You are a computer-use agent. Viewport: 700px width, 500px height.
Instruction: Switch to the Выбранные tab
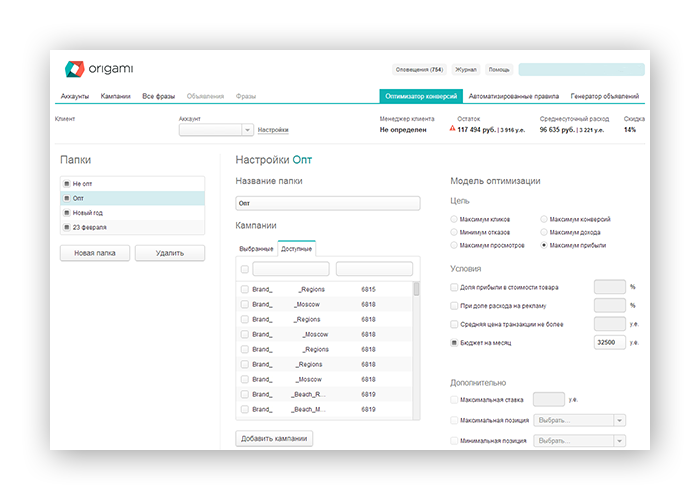pyautogui.click(x=256, y=249)
